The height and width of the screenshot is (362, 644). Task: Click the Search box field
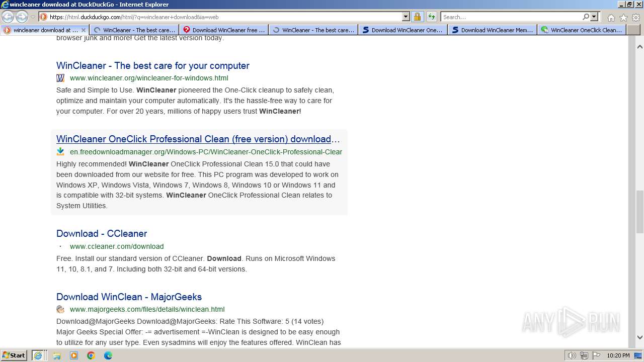[511, 17]
